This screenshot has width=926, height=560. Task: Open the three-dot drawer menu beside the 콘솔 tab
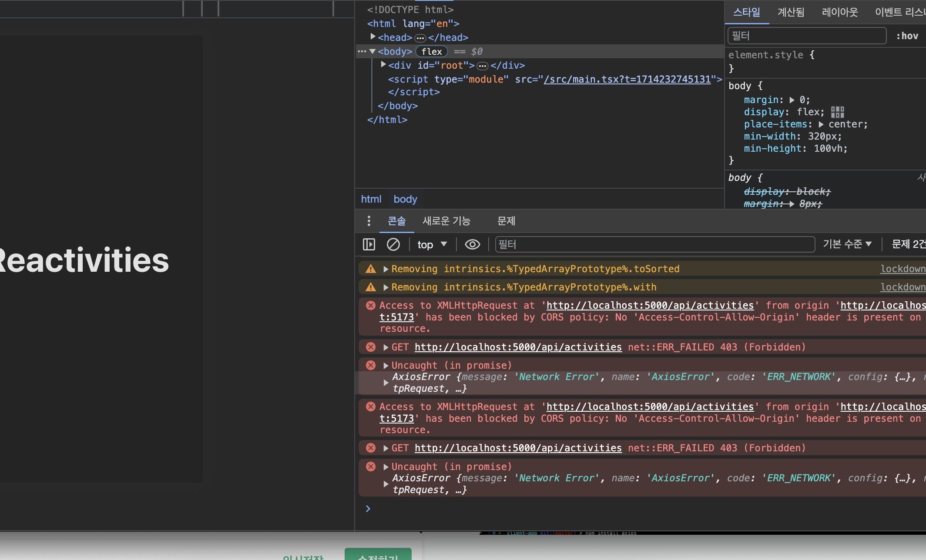click(x=369, y=221)
